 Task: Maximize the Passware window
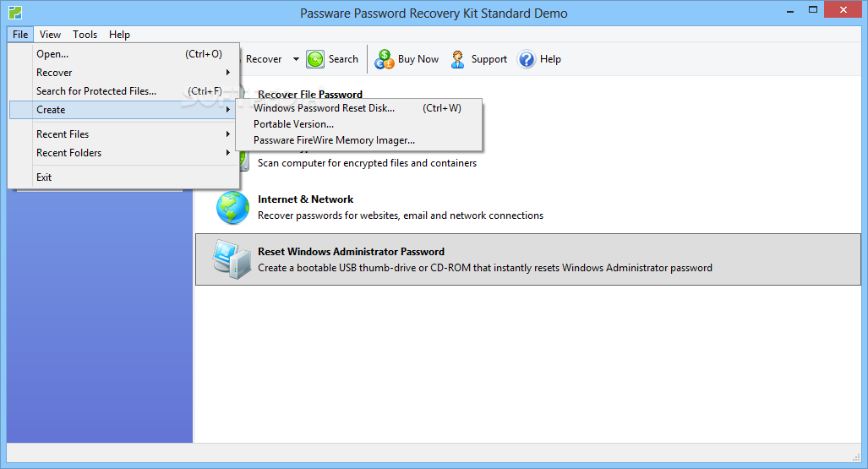coord(813,10)
